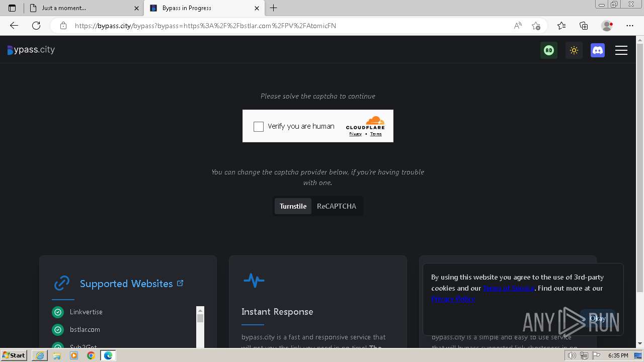Click the bstlar.com list entry
644x362 pixels.
(x=85, y=329)
